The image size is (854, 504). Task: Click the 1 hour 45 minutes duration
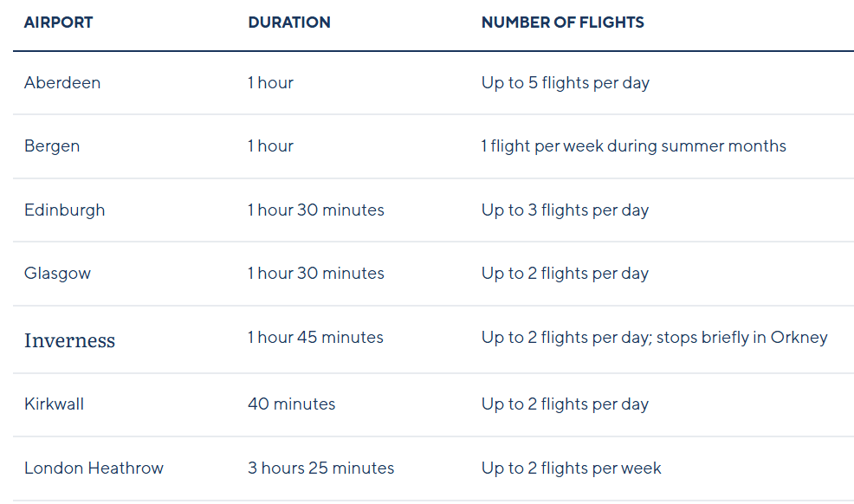315,338
